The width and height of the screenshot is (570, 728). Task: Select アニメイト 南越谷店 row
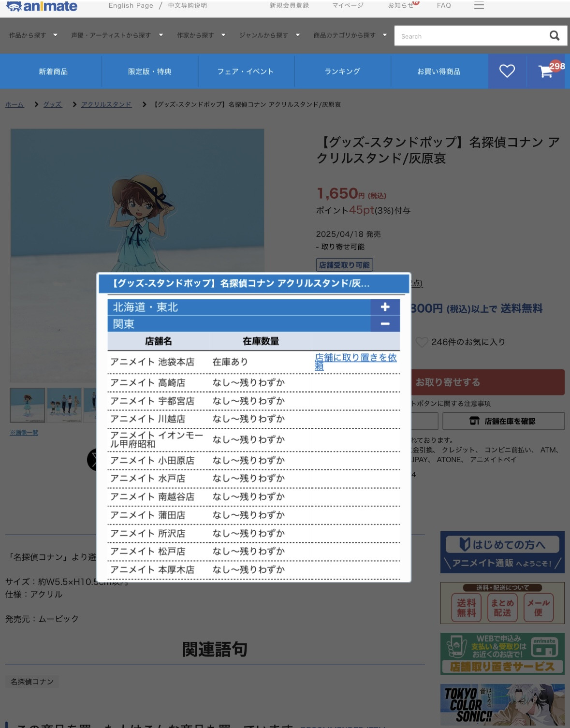point(254,497)
